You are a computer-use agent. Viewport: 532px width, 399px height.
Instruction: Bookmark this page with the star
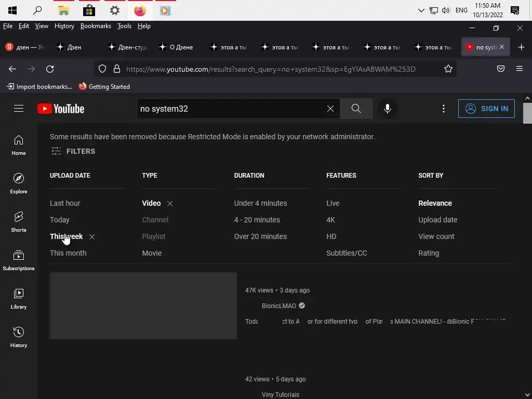click(448, 69)
